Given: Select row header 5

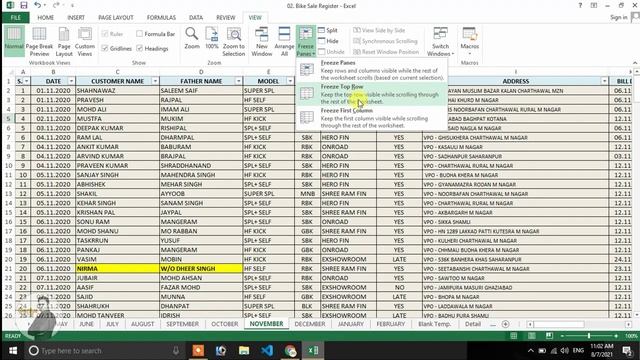Looking at the screenshot, I should [x=8, y=119].
